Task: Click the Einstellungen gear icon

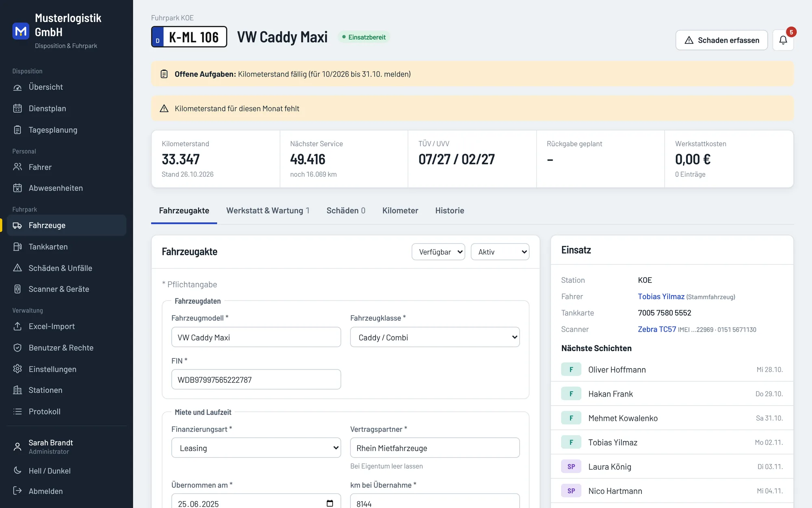Action: (x=17, y=369)
